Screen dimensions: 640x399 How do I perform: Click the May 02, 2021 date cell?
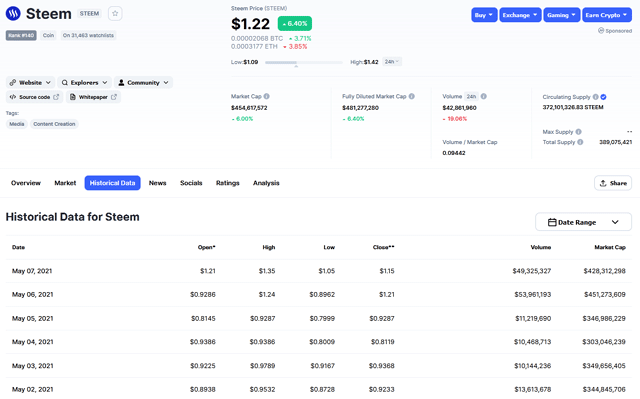33,390
